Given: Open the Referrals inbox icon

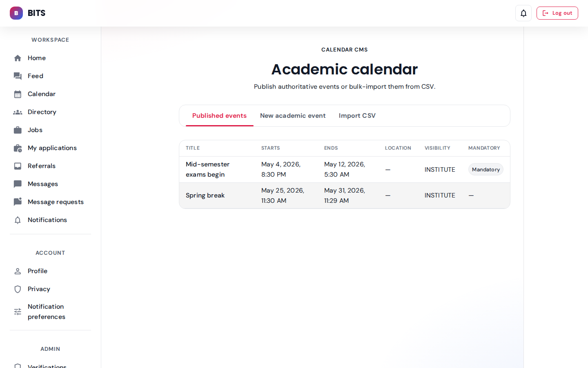Looking at the screenshot, I should pyautogui.click(x=18, y=166).
